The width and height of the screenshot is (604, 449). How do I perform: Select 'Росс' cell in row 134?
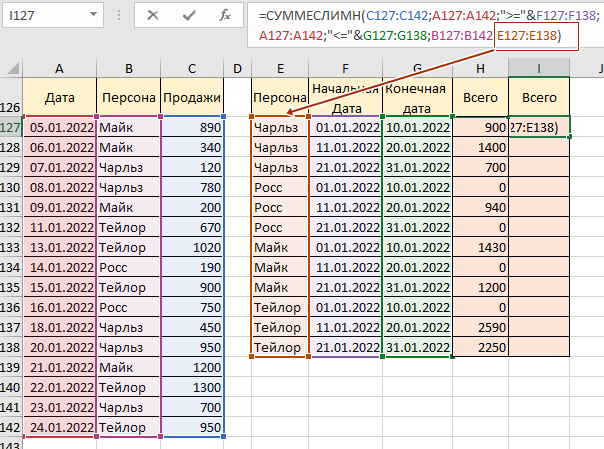(x=129, y=267)
